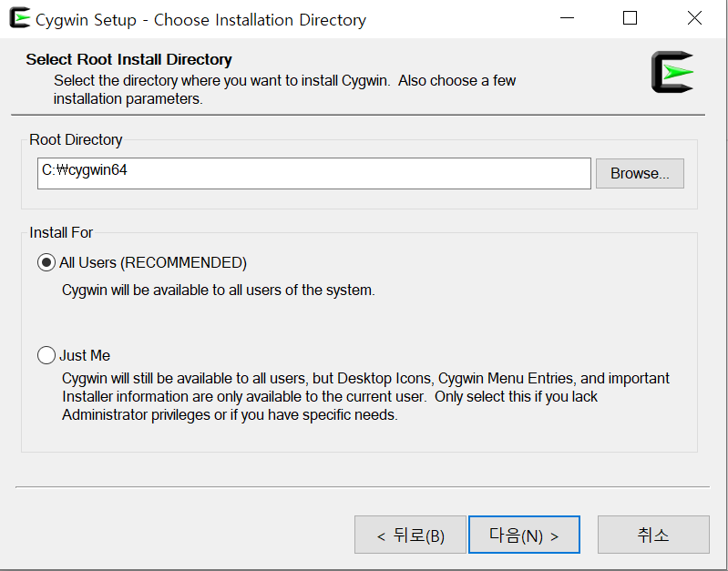Click the window title "Cygwin Setup - Choose Installation Directory"
The height and width of the screenshot is (571, 728).
[x=200, y=20]
